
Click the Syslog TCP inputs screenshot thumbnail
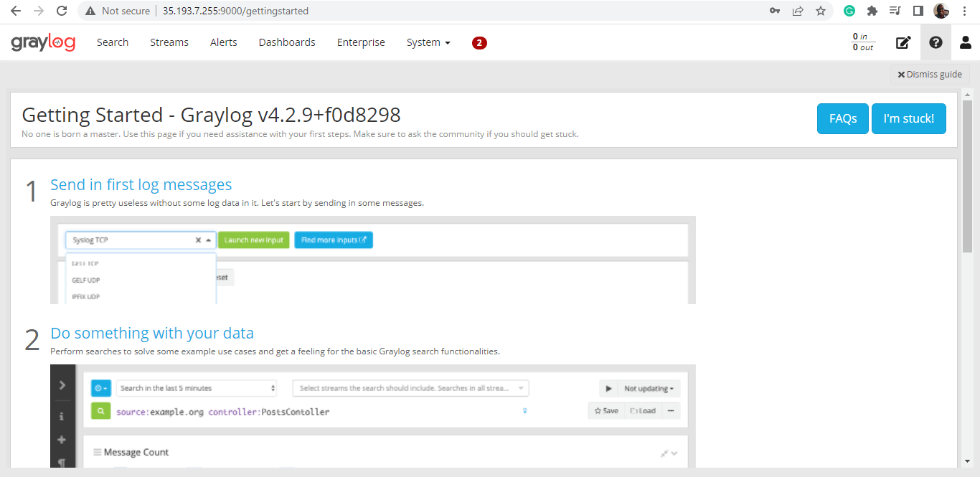coord(373,260)
